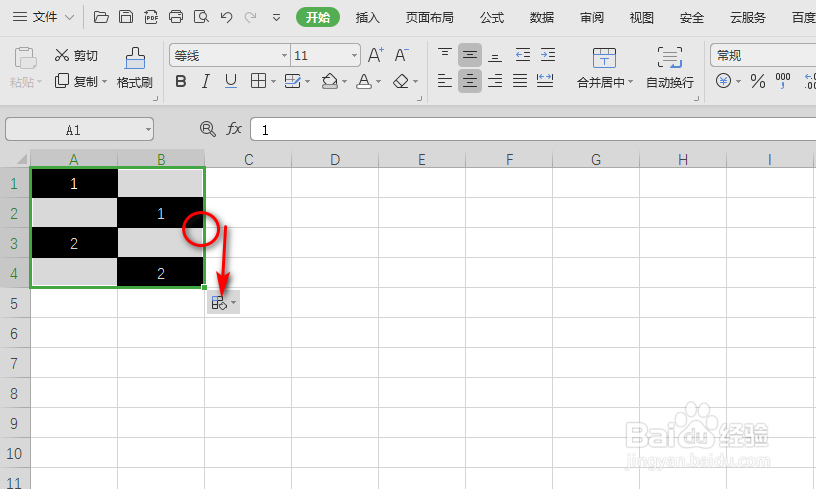The width and height of the screenshot is (816, 489).
Task: Export to PDF icon
Action: click(151, 17)
